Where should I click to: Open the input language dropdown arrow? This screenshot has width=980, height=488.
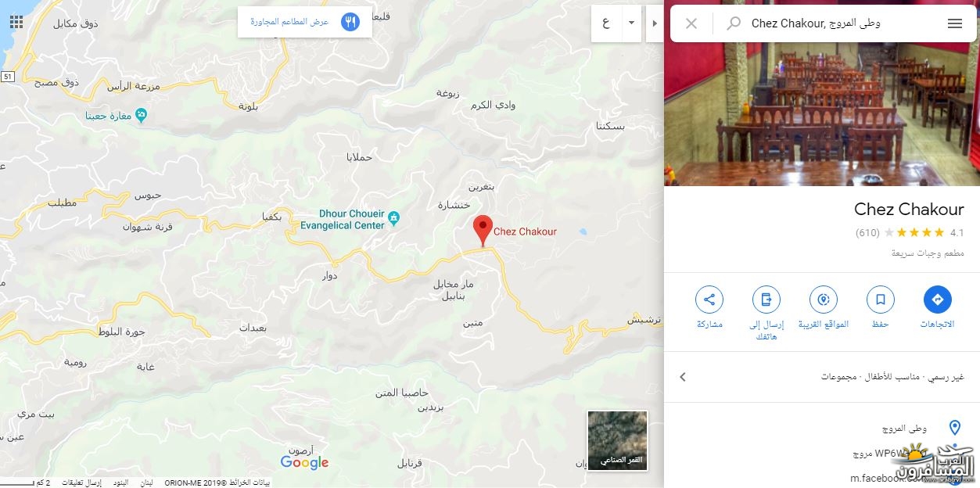coord(631,23)
